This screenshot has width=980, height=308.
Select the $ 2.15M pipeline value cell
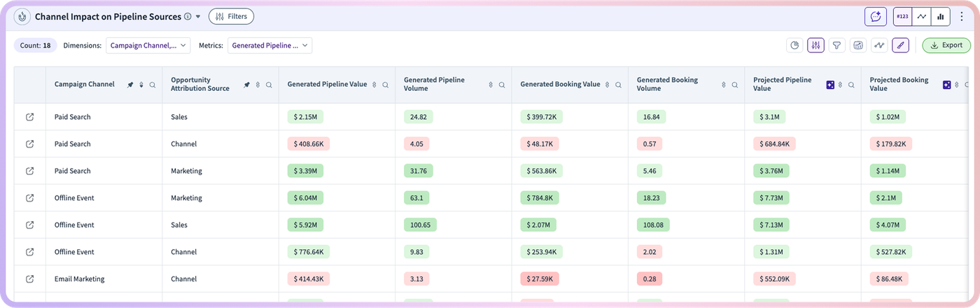(307, 117)
